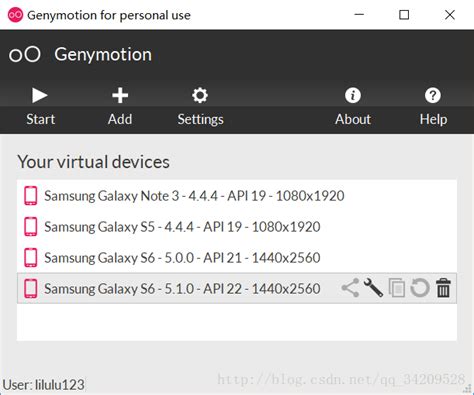
Task: Click the Start label in the toolbar
Action: (40, 119)
